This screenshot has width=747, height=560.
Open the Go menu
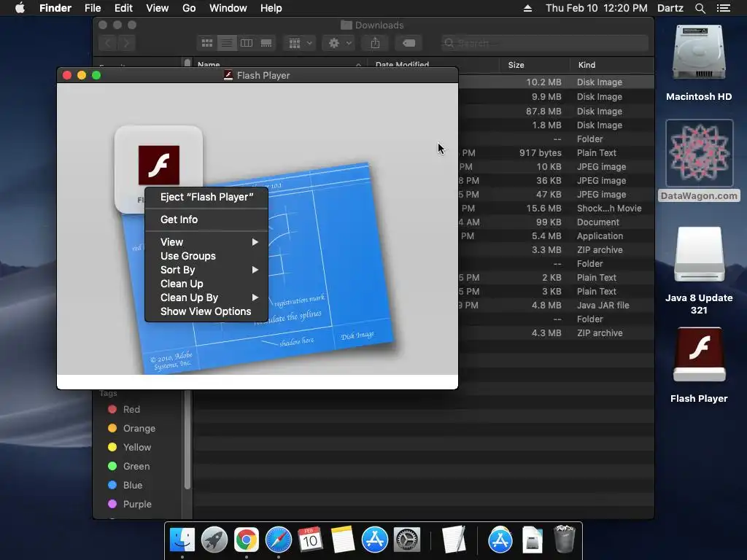189,8
